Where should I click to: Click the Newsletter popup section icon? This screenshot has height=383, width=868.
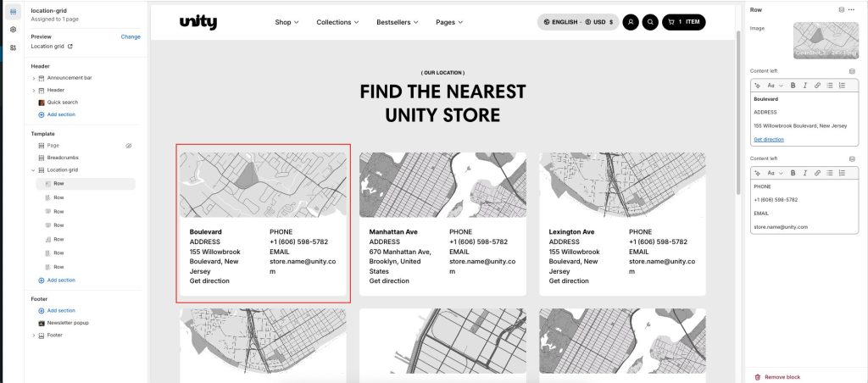tap(41, 323)
